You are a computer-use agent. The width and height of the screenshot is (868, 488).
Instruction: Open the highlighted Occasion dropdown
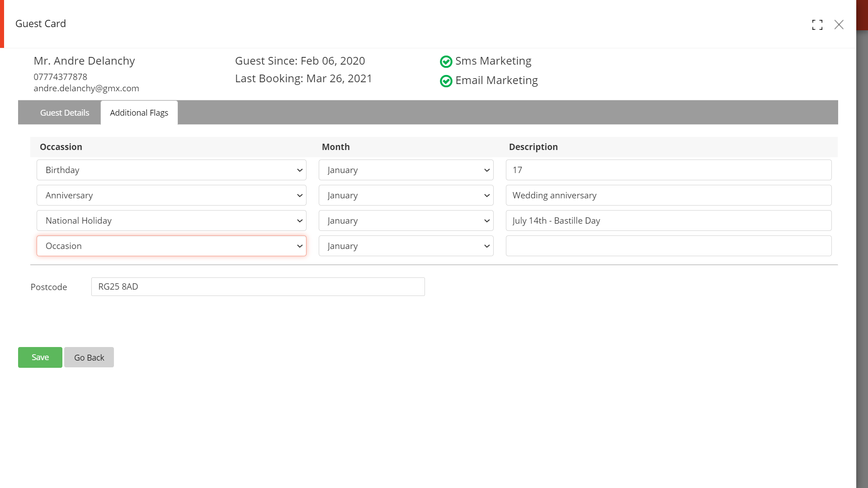click(x=171, y=246)
